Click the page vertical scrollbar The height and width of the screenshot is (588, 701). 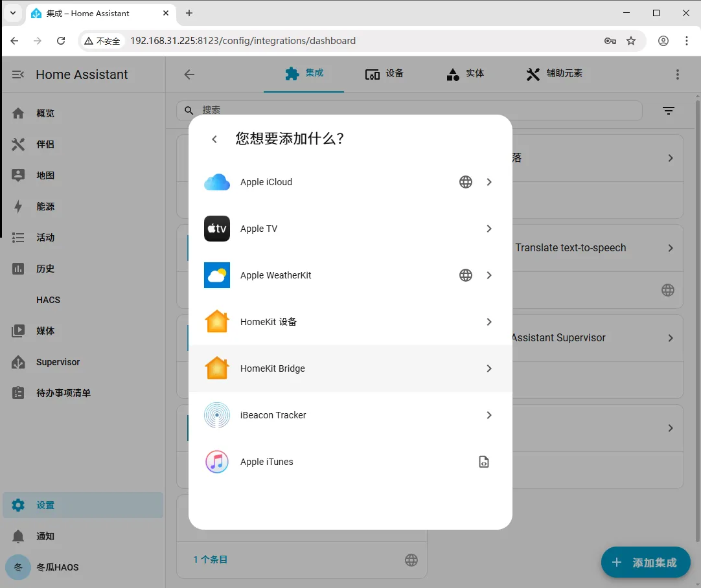point(697,322)
